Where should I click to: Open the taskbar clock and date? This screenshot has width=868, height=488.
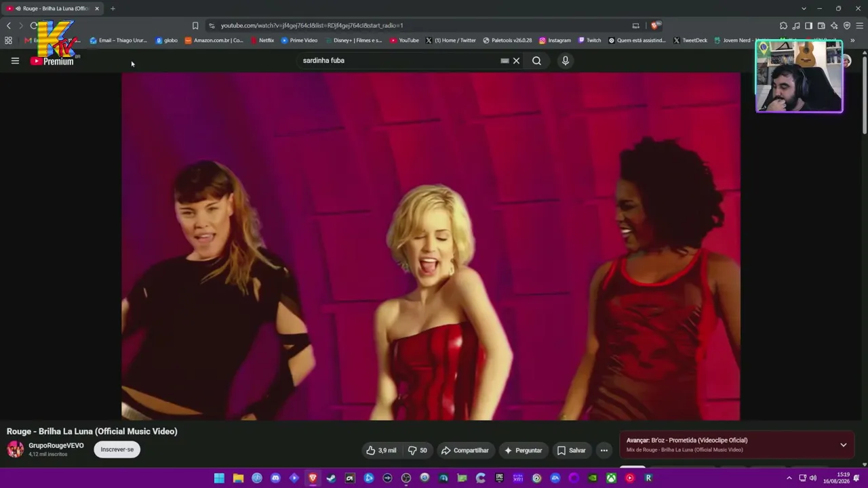(836, 479)
